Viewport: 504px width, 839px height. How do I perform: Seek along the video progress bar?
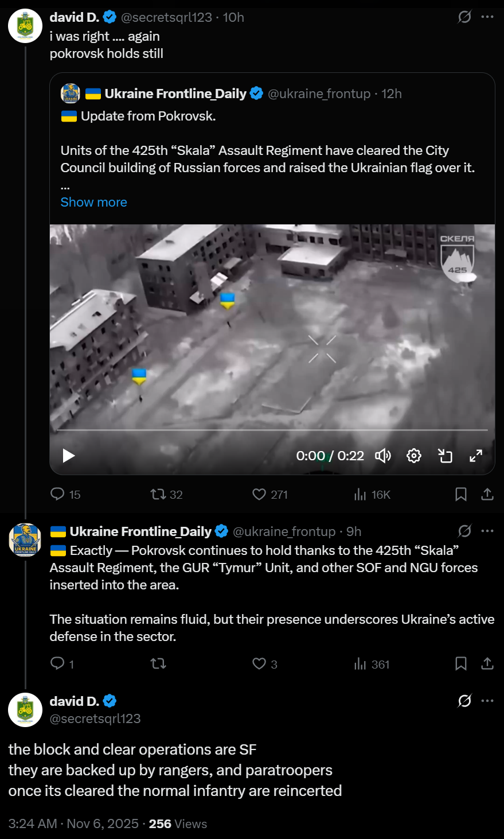pyautogui.click(x=272, y=430)
